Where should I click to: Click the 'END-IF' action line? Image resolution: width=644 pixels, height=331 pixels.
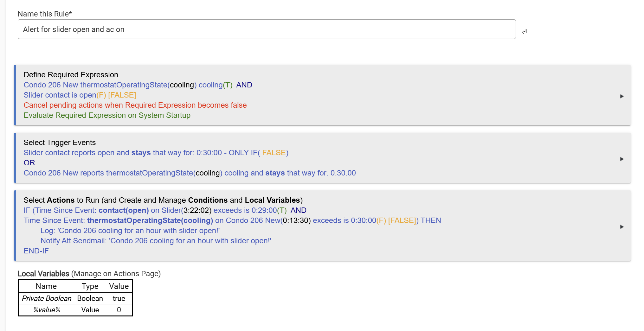tap(36, 251)
